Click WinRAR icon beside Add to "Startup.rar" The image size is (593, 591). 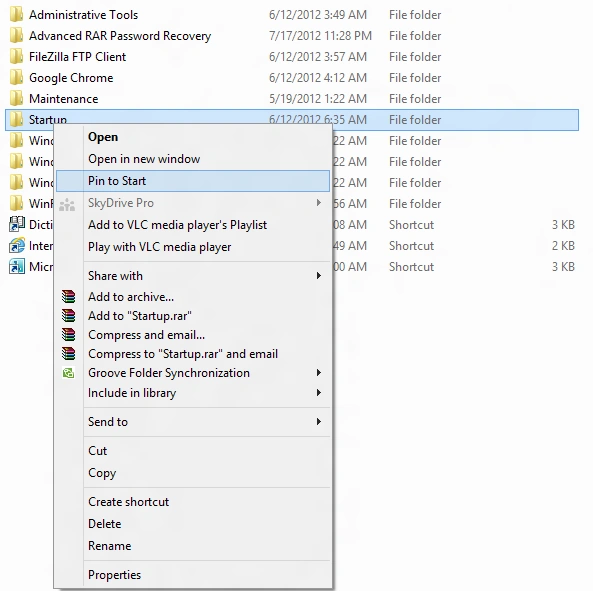tap(68, 315)
